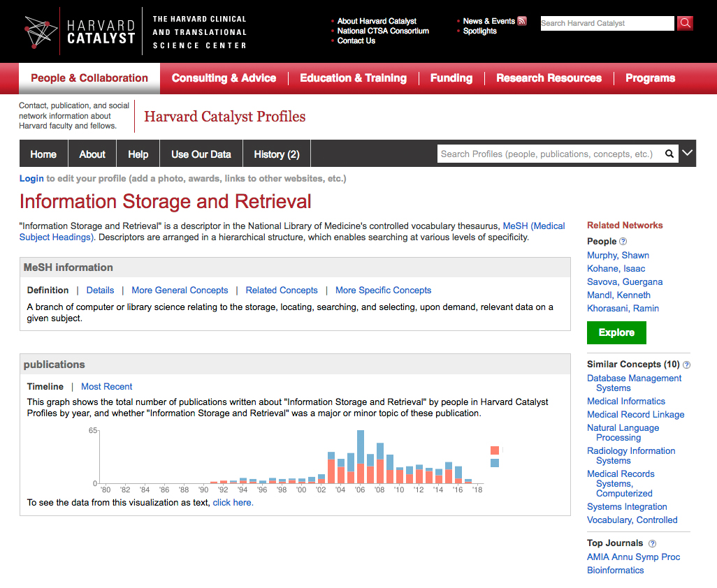Click the green Explore button
Viewport: 717px width, 588px height.
pyautogui.click(x=616, y=332)
